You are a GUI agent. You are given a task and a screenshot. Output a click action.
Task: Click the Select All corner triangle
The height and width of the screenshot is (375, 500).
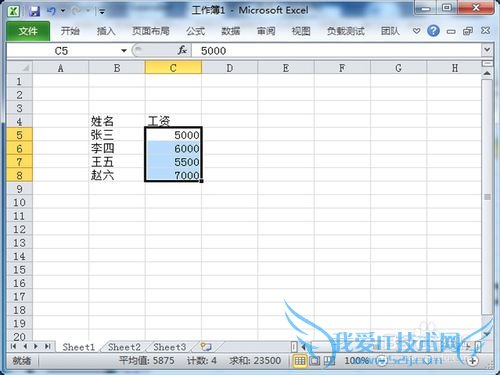(20, 68)
